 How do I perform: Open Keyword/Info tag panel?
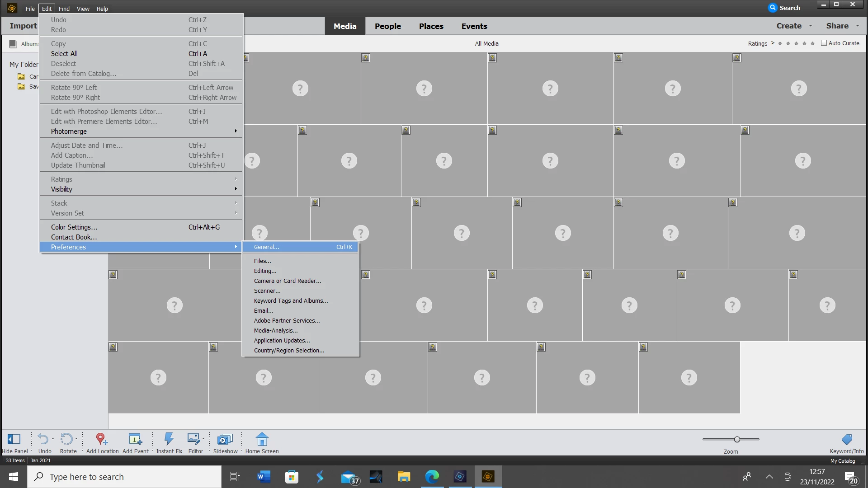(x=847, y=439)
